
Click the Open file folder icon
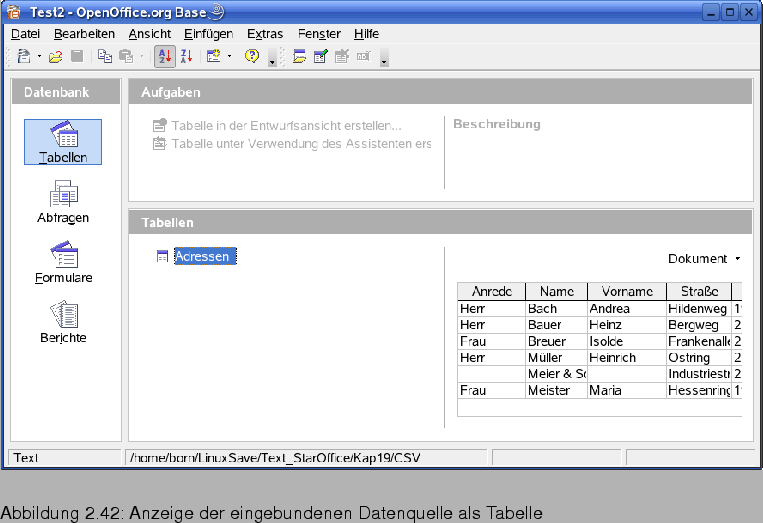(55, 57)
